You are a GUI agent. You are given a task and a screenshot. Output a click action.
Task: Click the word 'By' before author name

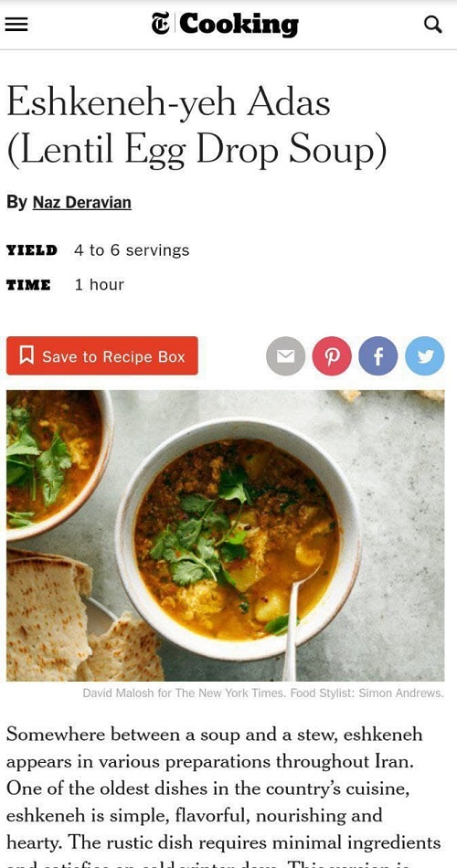point(16,203)
